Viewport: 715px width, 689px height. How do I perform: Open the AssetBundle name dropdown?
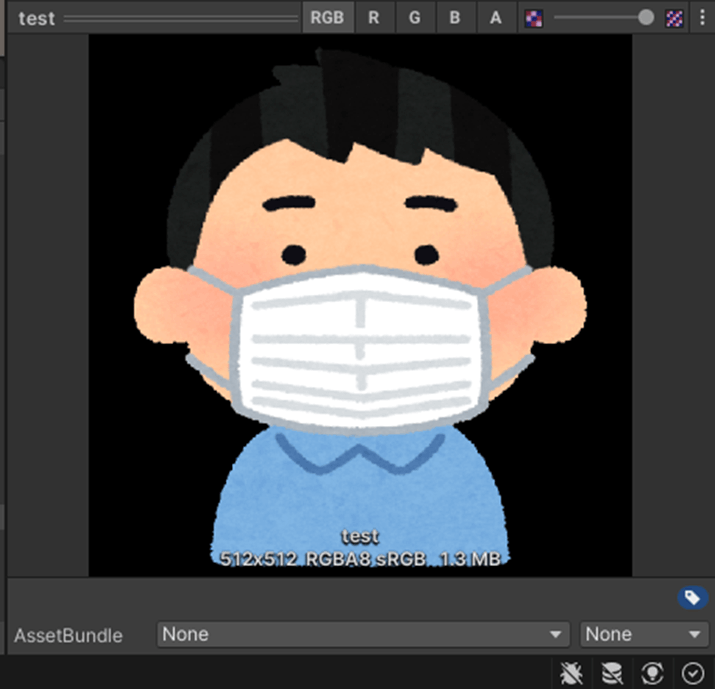363,634
